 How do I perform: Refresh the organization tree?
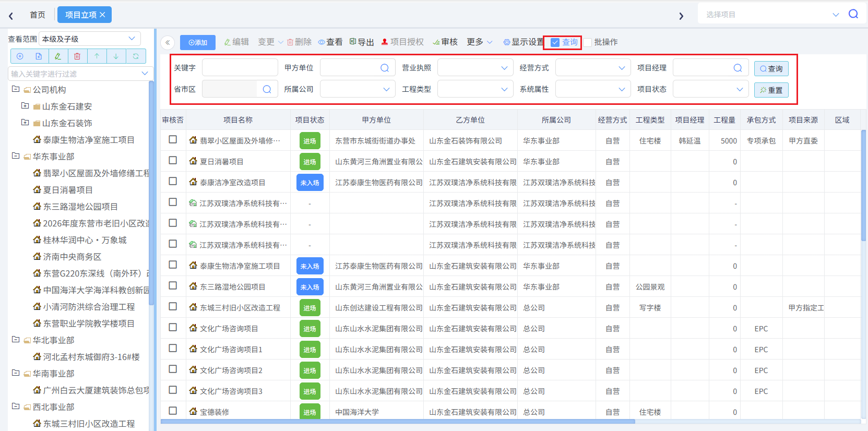click(136, 56)
